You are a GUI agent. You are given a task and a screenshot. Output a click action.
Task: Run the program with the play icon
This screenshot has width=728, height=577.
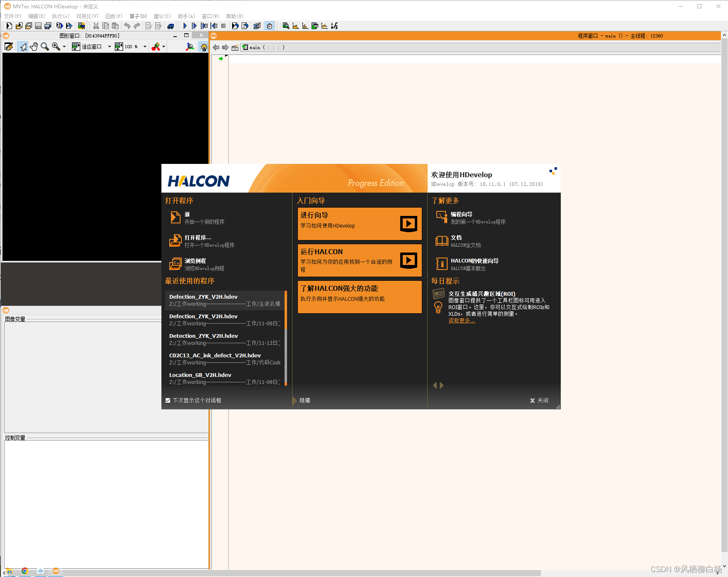pyautogui.click(x=185, y=26)
